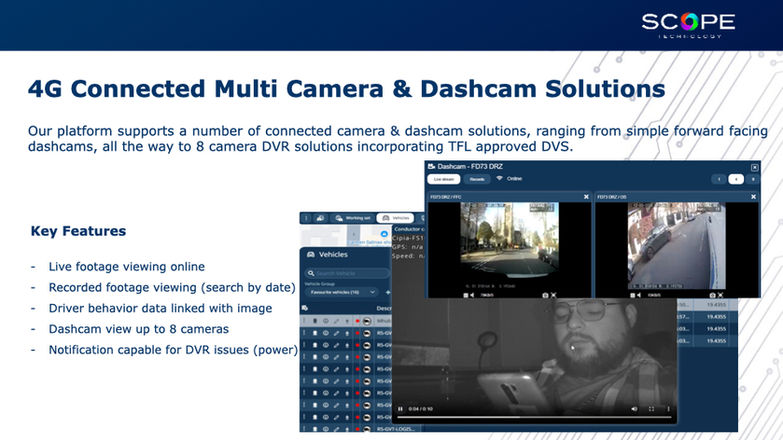Click the "Dashcam view up to 8 cameras" bullet

139,329
